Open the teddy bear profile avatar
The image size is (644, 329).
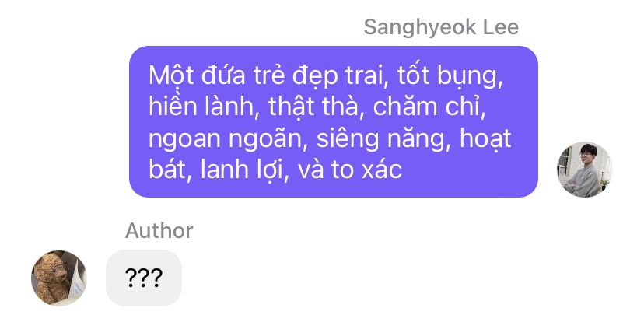(x=59, y=278)
